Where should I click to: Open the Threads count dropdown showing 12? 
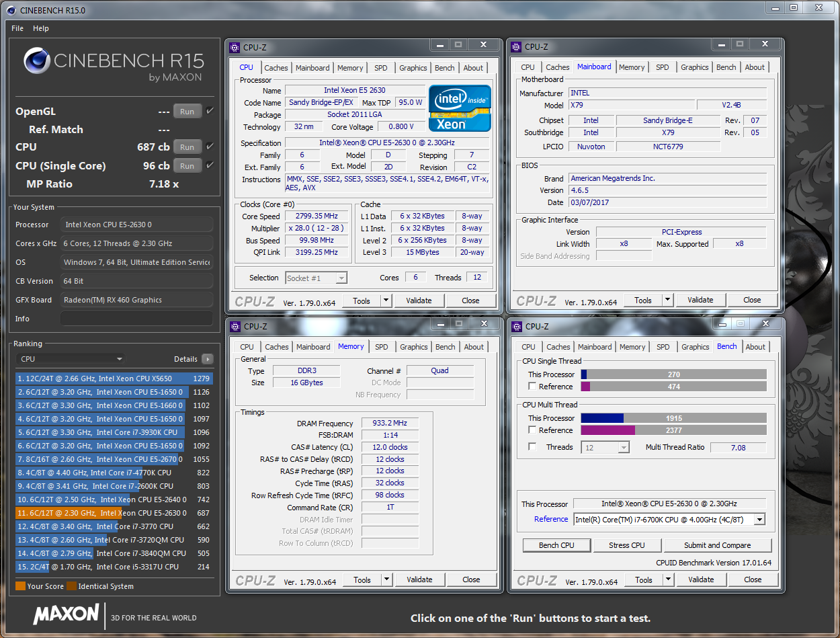(605, 447)
